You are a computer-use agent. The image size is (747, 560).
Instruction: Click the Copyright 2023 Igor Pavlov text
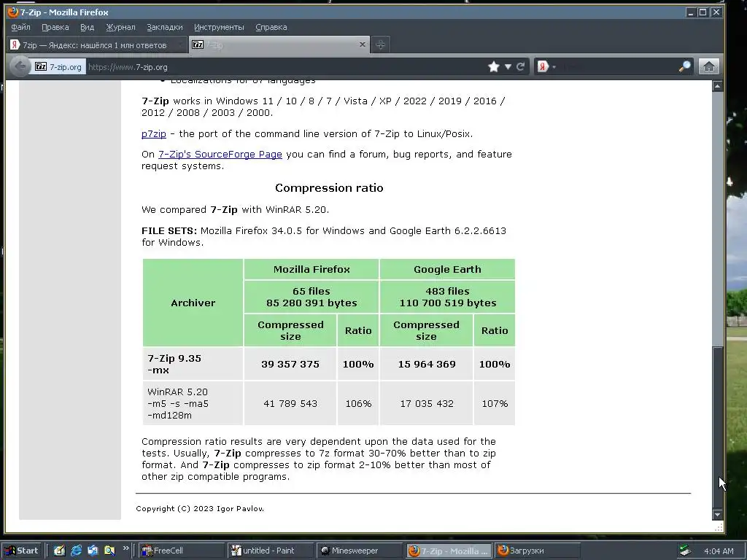coord(200,508)
